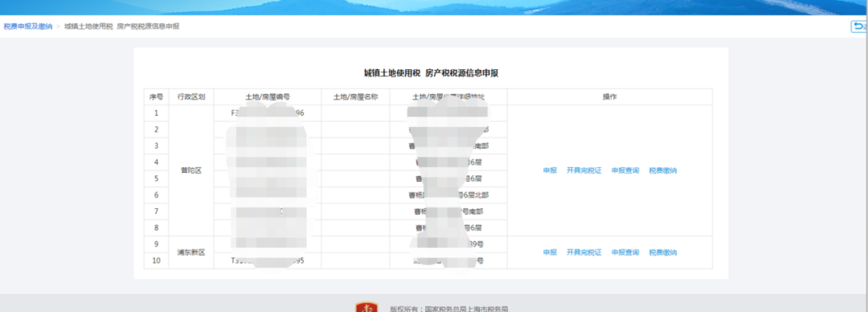
Task: Click 税费缴纳 for the 浦东新区 rows
Action: 662,252
